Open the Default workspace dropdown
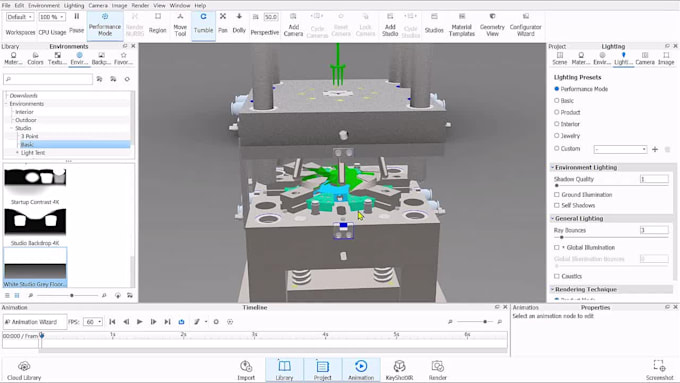The width and height of the screenshot is (680, 383). [x=20, y=17]
